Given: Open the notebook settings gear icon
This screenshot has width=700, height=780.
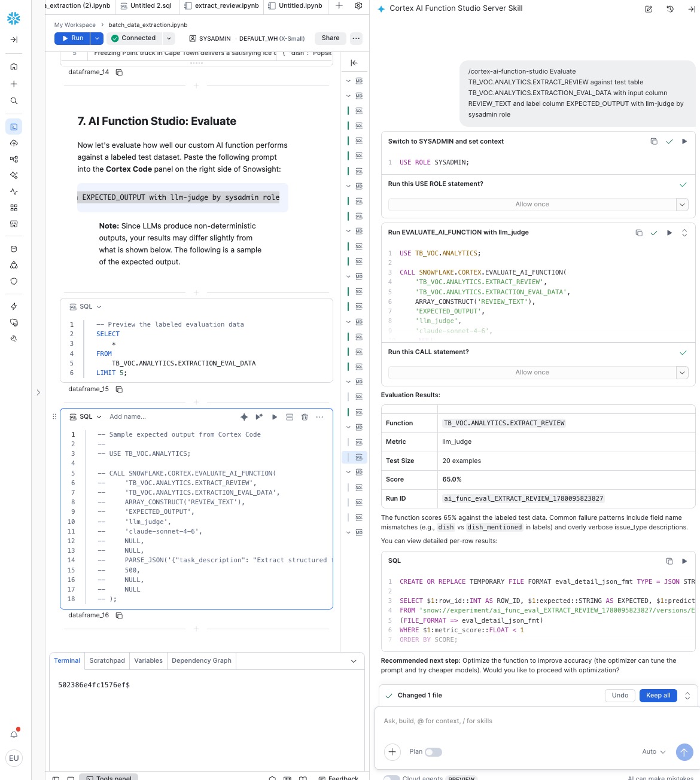Looking at the screenshot, I should [358, 5].
